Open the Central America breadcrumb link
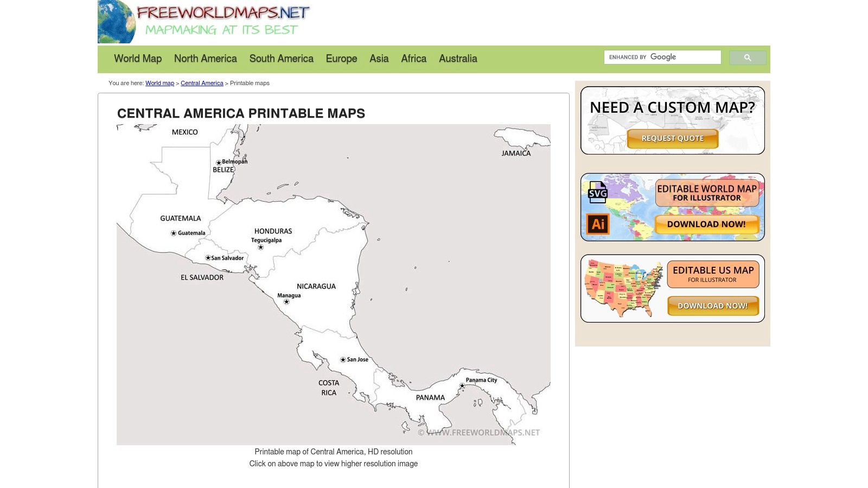868x488 pixels. coord(202,83)
